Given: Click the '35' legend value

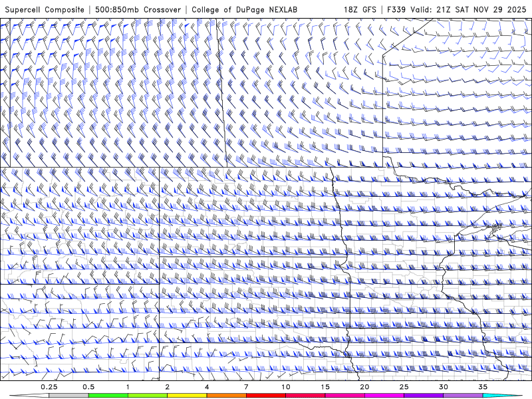Looking at the screenshot, I should pyautogui.click(x=483, y=387).
